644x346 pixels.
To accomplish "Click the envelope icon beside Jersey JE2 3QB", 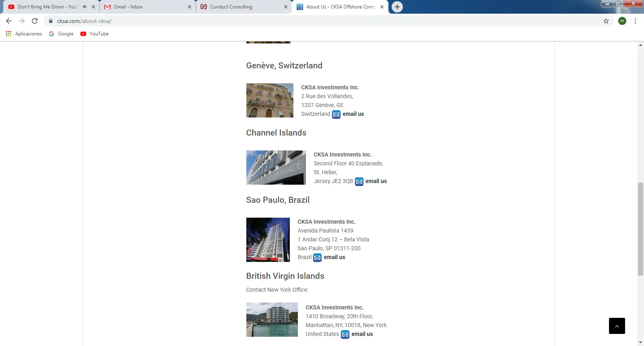I will [x=359, y=181].
